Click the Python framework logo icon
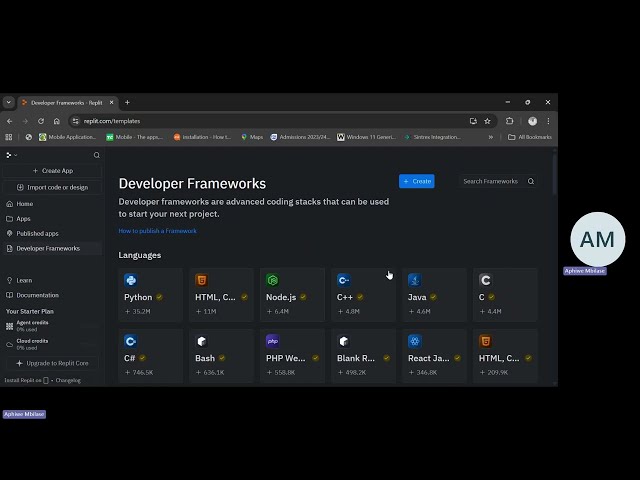The height and width of the screenshot is (480, 640). pos(130,281)
